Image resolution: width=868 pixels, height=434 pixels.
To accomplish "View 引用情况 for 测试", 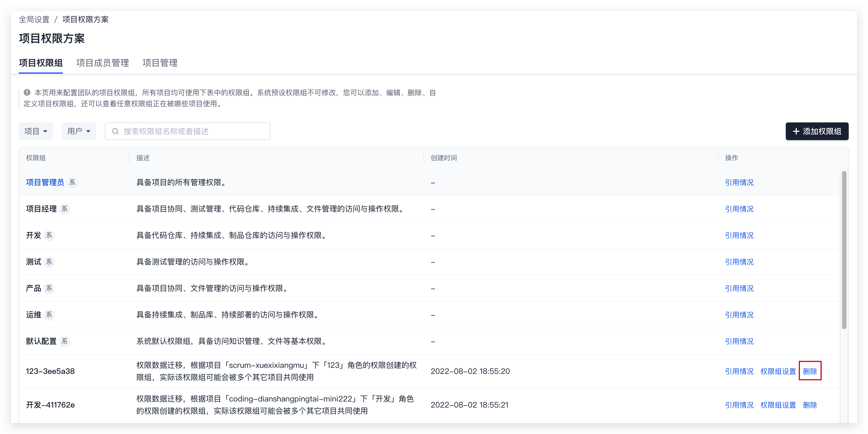I will pyautogui.click(x=739, y=262).
